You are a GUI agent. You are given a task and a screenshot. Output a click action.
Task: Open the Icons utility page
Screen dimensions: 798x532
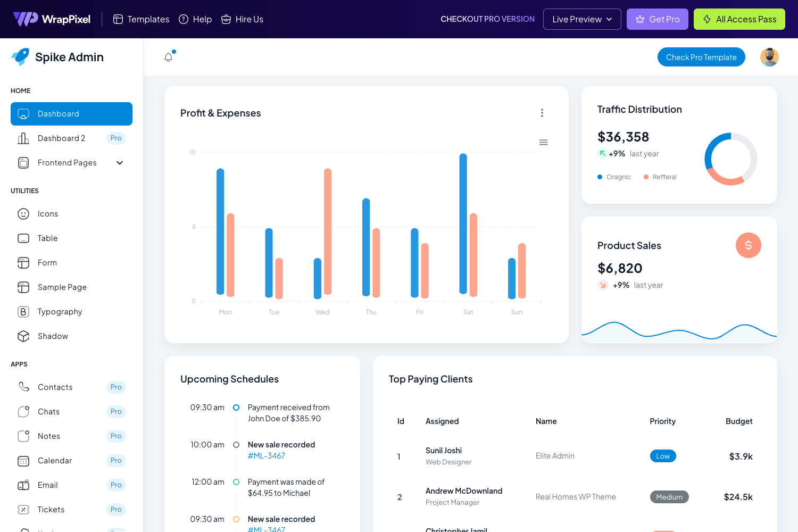47,213
